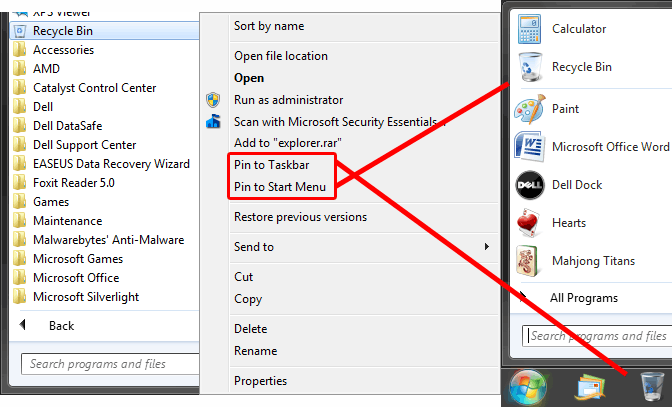The height and width of the screenshot is (407, 672).
Task: Click the Recycle Bin icon on the taskbar
Action: pyautogui.click(x=650, y=386)
